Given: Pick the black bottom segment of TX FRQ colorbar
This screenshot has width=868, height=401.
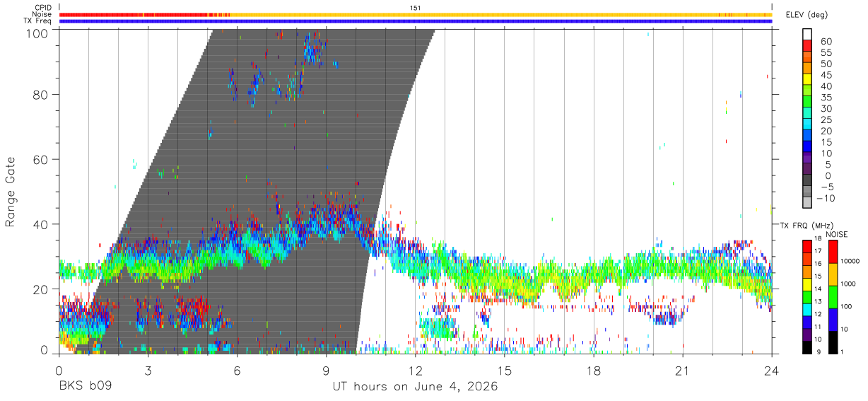Looking at the screenshot, I should click(x=807, y=347).
